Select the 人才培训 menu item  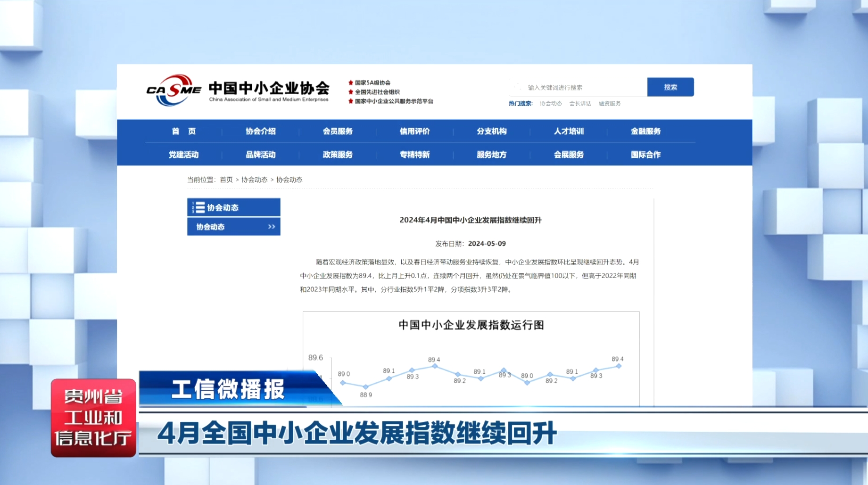[569, 131]
